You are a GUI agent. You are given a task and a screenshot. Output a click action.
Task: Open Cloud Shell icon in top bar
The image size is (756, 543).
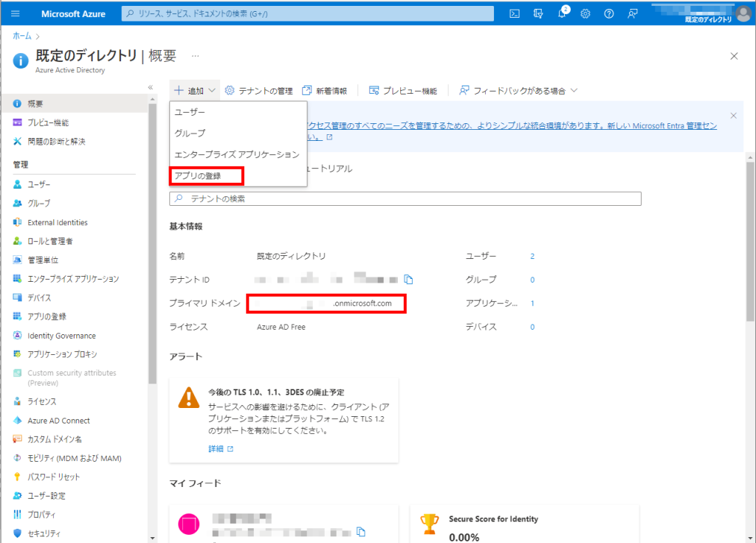(x=515, y=13)
